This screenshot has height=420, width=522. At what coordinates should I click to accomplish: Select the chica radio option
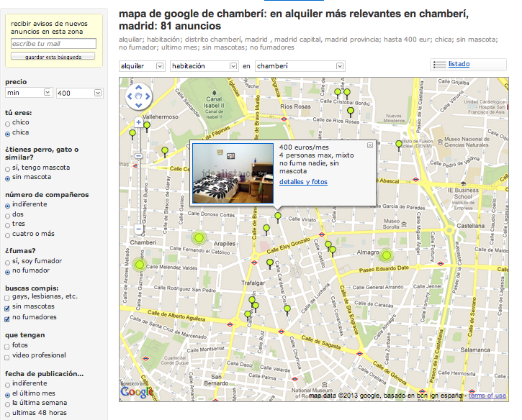(7, 134)
